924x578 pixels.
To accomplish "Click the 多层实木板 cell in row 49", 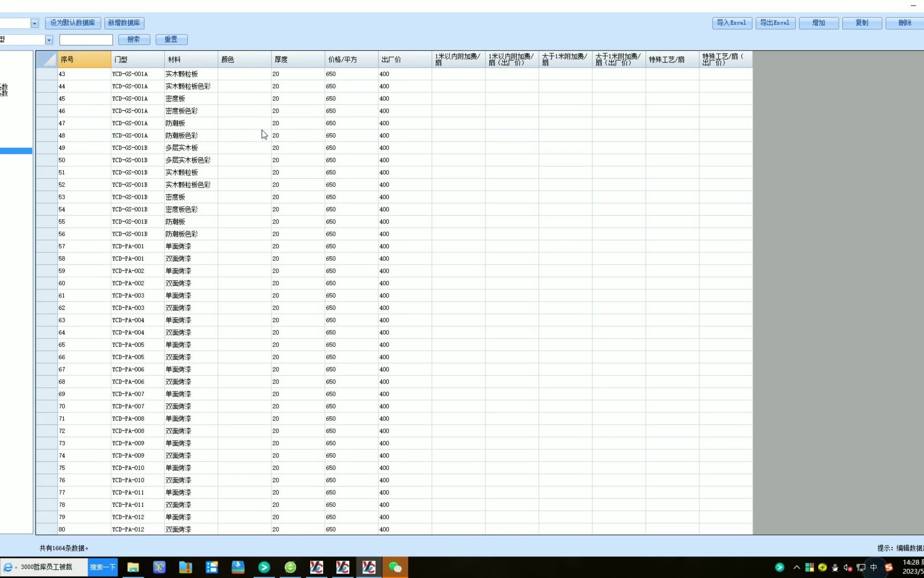I will click(x=191, y=148).
